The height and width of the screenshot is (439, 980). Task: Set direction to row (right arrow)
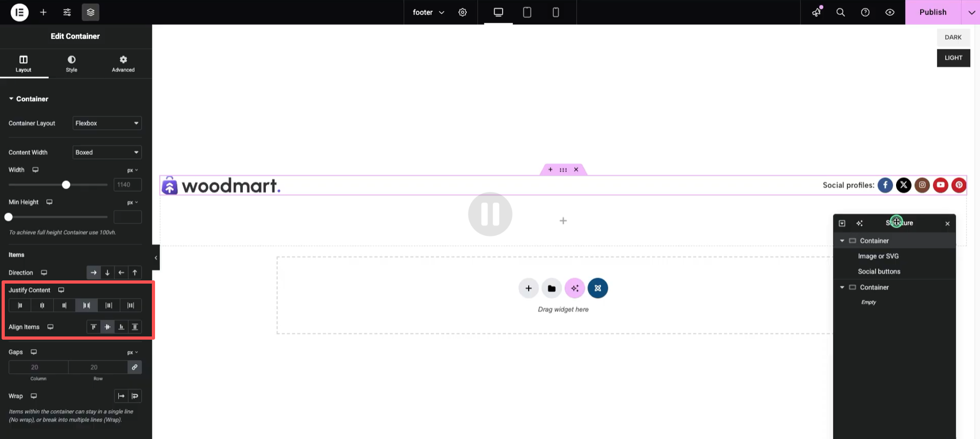point(94,272)
